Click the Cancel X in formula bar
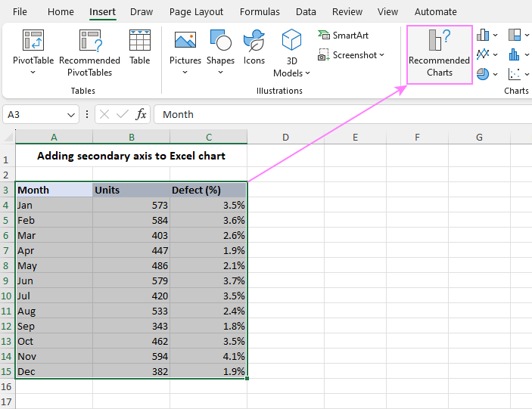The width and height of the screenshot is (532, 409). 104,114
